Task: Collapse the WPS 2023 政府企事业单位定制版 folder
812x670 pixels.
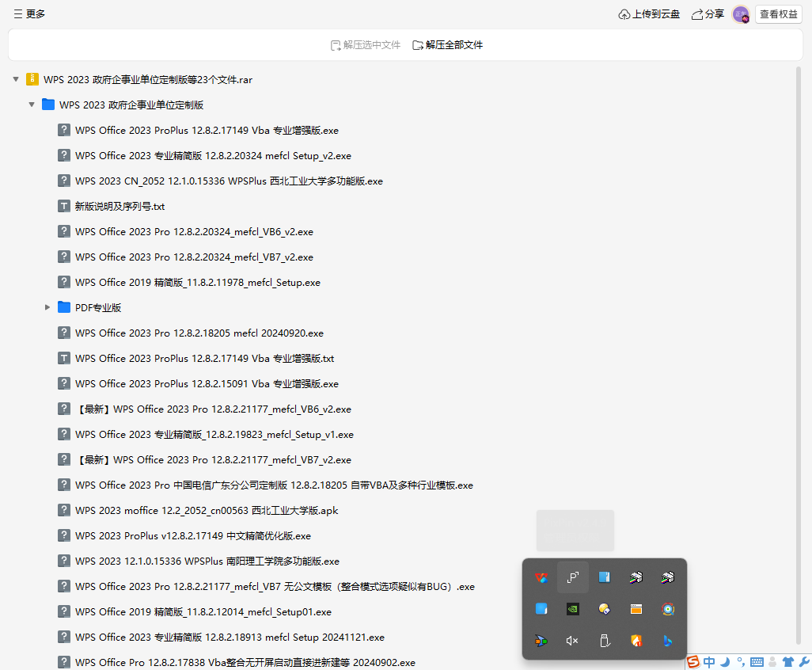Action: (32, 105)
